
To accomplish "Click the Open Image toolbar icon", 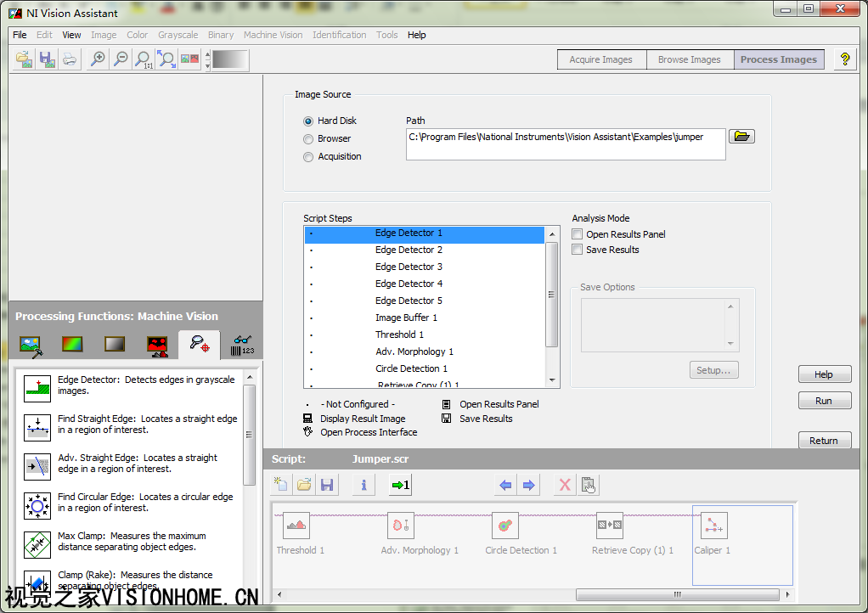I will coord(25,59).
